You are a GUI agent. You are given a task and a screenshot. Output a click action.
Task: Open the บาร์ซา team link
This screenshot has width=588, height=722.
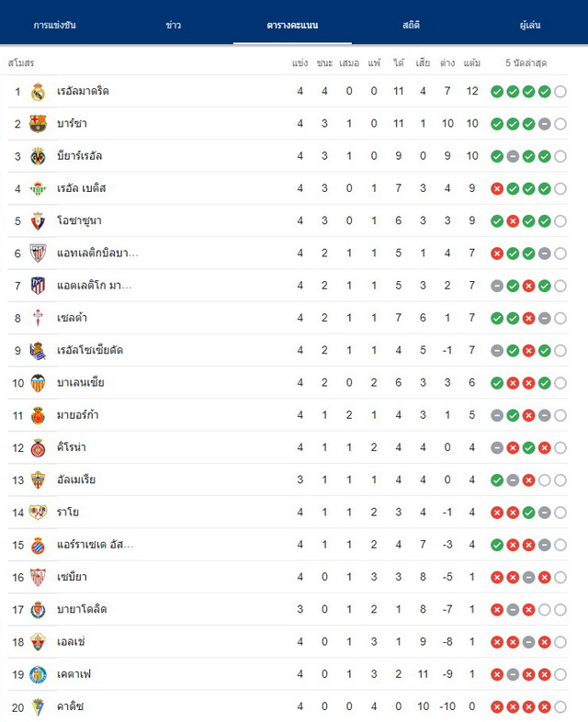(72, 123)
